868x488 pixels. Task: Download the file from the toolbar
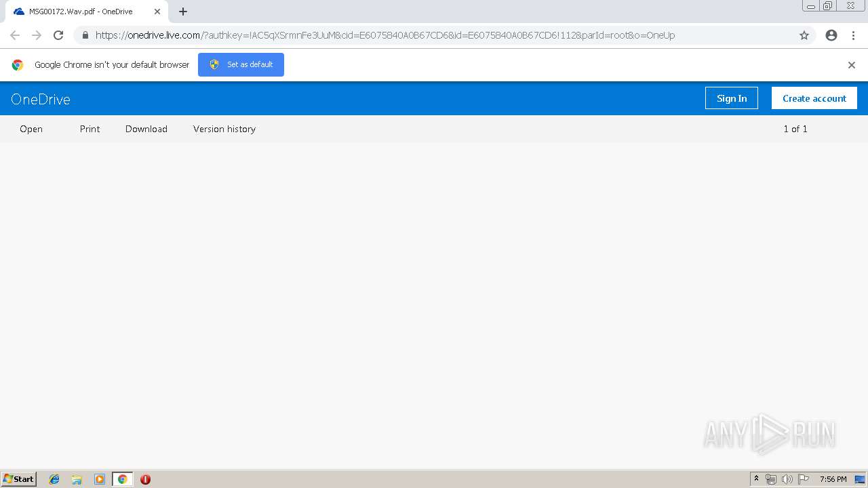coord(146,129)
